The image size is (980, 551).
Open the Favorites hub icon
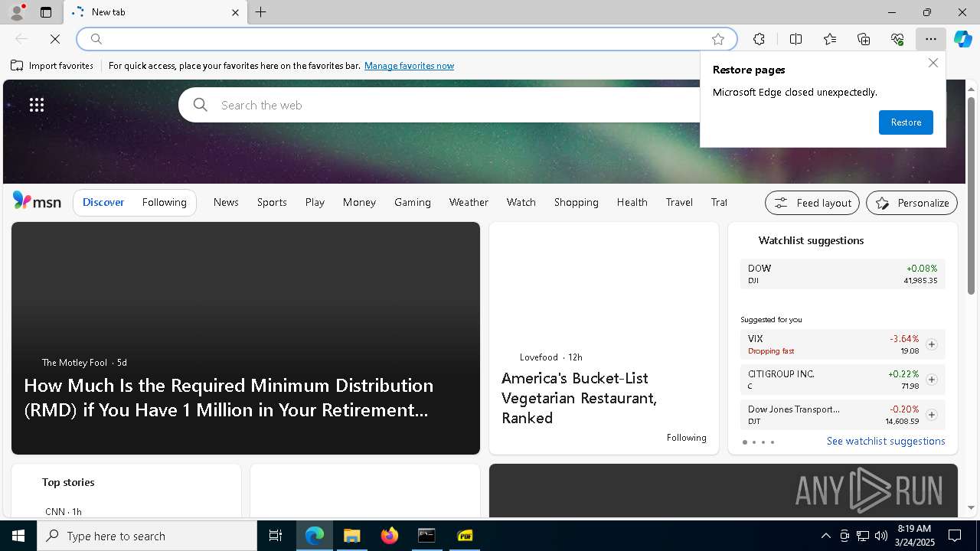[830, 39]
